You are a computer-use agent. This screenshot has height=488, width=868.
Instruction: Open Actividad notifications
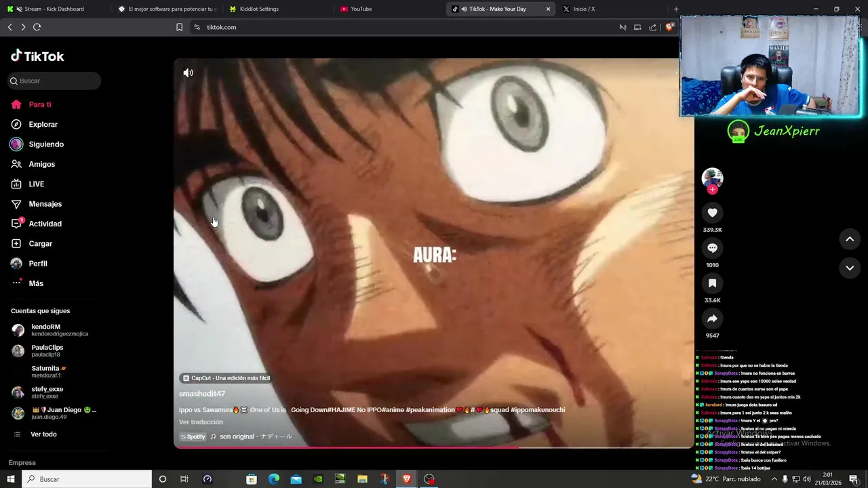click(x=45, y=224)
